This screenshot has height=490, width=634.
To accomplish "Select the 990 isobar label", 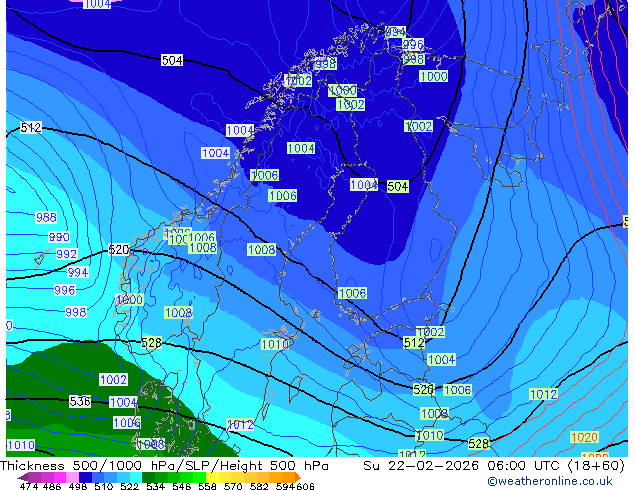I will tap(59, 237).
